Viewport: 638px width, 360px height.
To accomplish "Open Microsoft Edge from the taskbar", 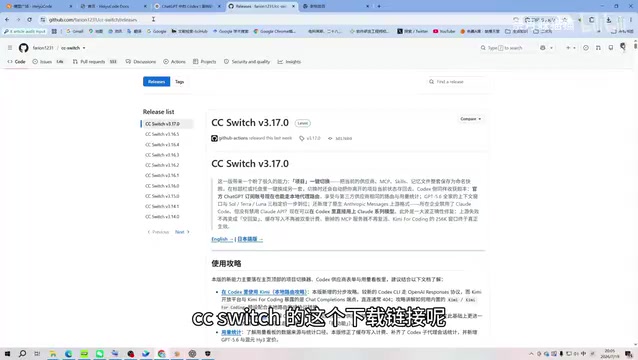I will point(68,353).
